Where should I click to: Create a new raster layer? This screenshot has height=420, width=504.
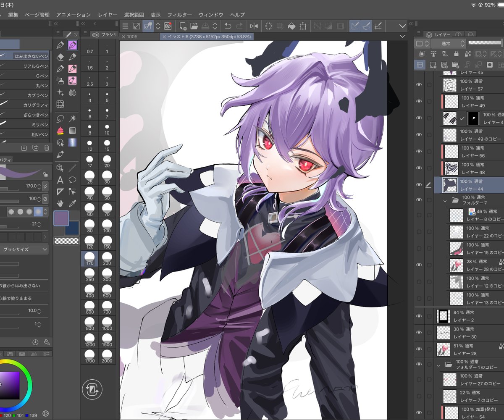click(x=433, y=65)
